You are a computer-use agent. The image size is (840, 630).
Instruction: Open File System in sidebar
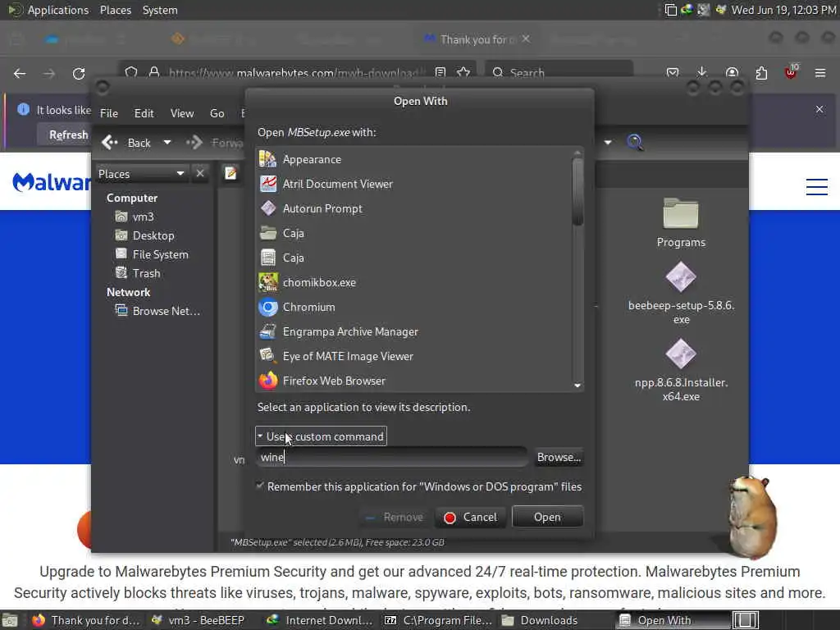(152, 254)
